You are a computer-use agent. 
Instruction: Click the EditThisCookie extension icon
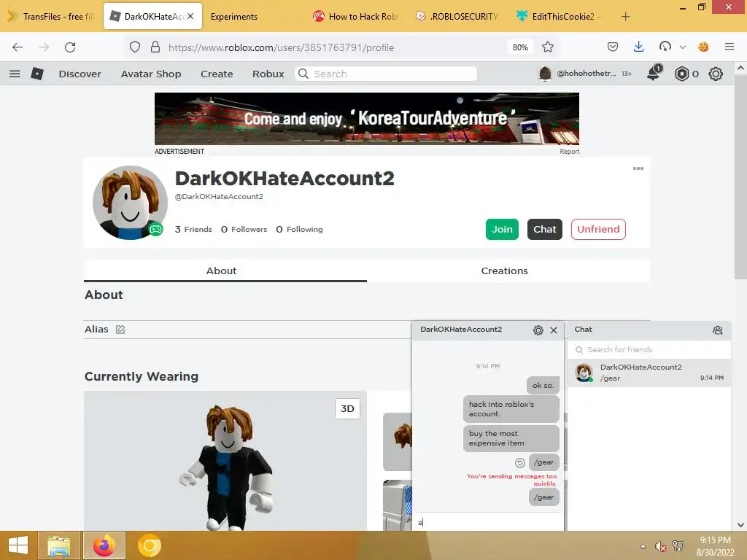pyautogui.click(x=703, y=47)
